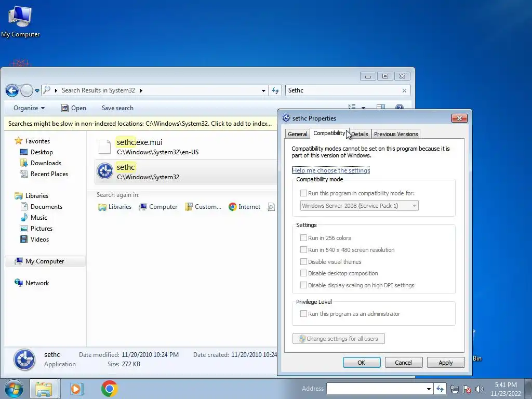The image size is (532, 399).
Task: Toggle Run this program in compatibility mode
Action: click(x=303, y=193)
